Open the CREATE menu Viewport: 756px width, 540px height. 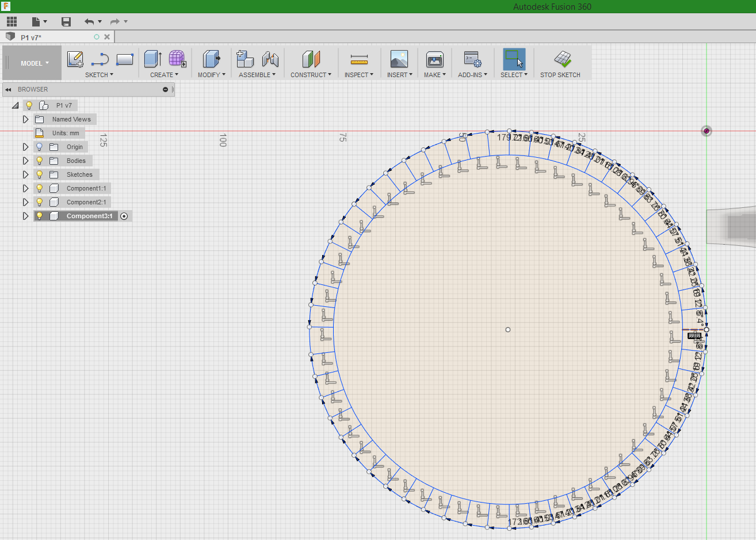164,75
